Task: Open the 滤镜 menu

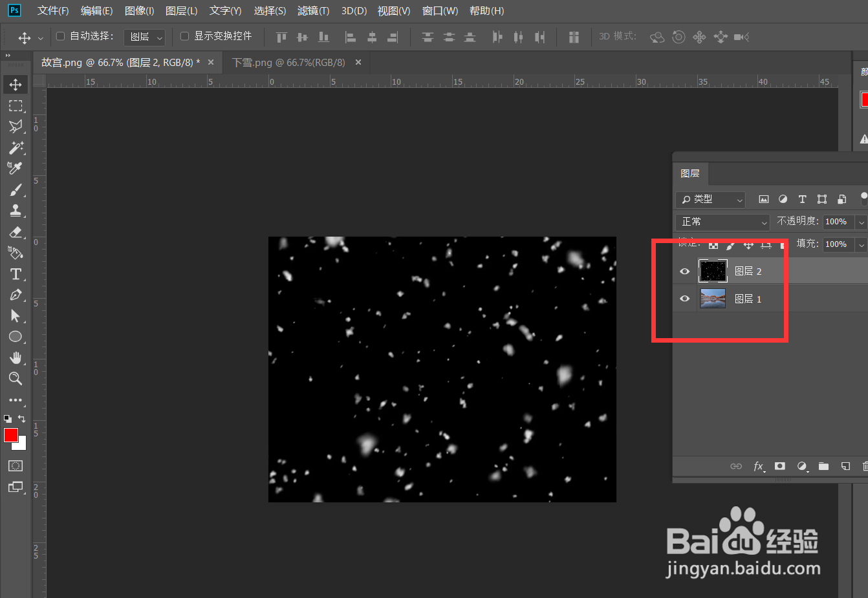Action: click(312, 10)
